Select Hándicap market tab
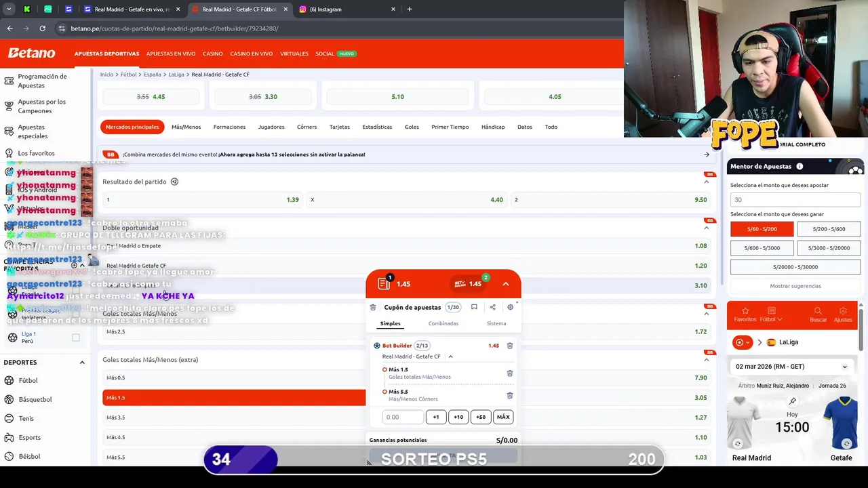The height and width of the screenshot is (488, 868). click(493, 127)
